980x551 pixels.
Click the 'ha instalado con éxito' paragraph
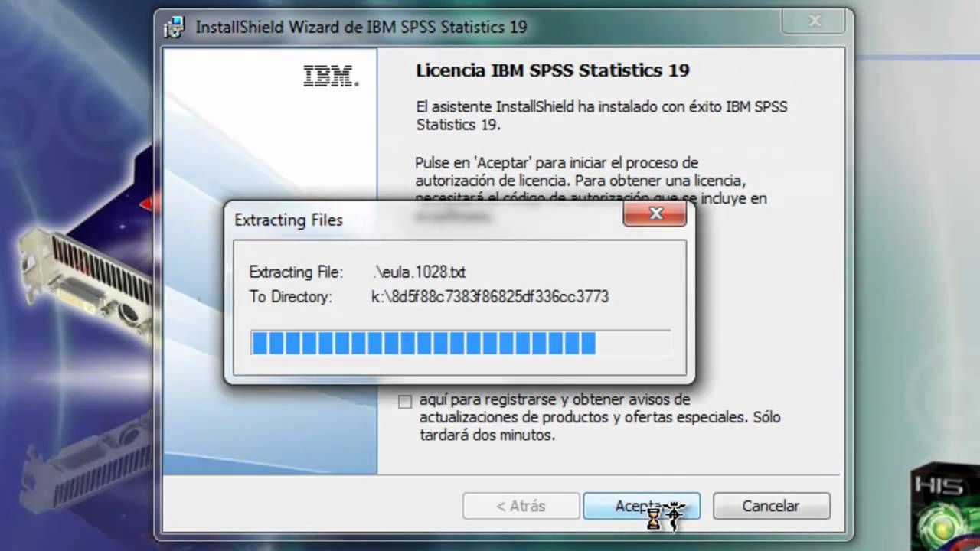click(x=602, y=116)
